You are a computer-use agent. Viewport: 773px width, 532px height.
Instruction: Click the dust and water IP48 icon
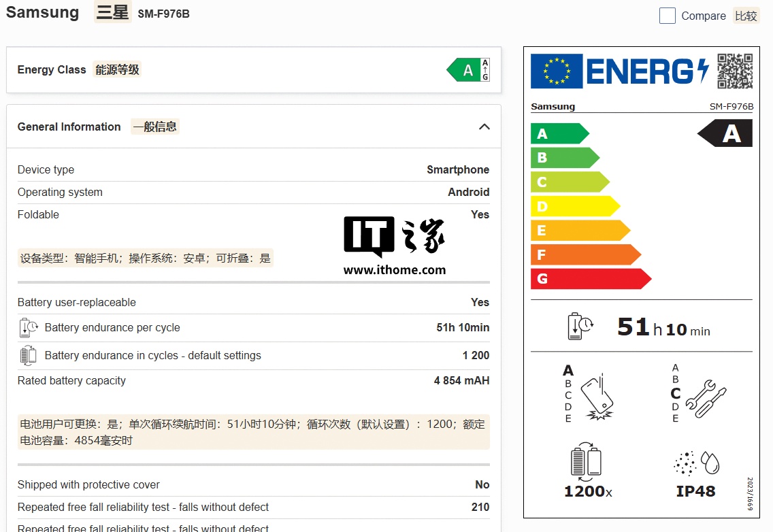[x=696, y=463]
